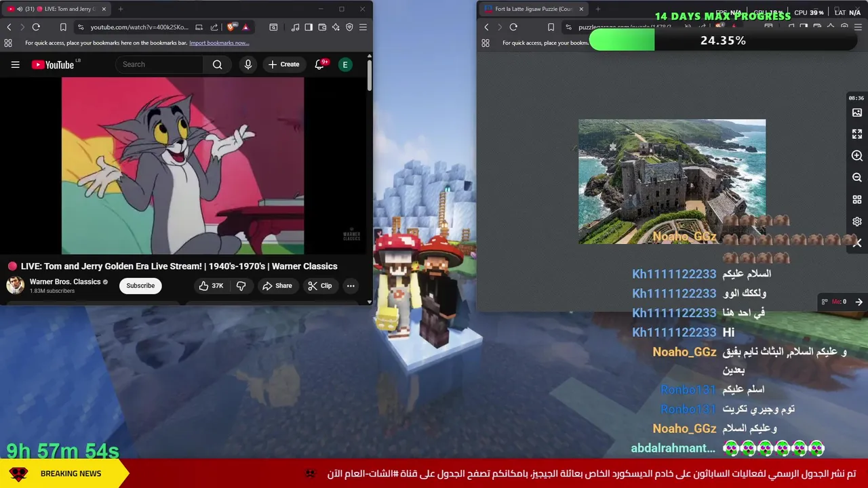The image size is (868, 488).
Task: Reload the YouTube page
Action: (x=36, y=27)
